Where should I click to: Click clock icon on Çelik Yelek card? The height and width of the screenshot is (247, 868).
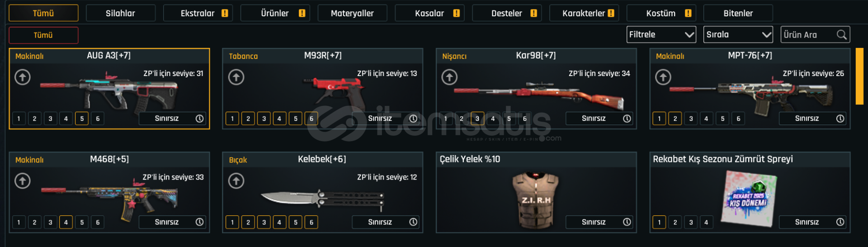[x=627, y=222]
